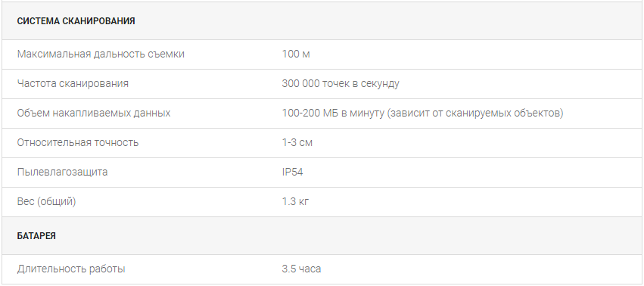
Task: Select the Относительная точность label
Action: 78,142
